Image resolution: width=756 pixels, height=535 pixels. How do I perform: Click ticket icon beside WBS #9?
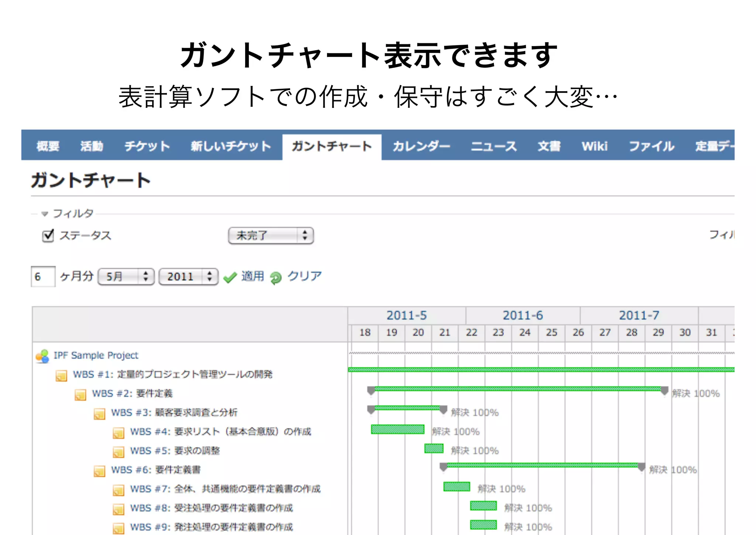click(x=118, y=529)
